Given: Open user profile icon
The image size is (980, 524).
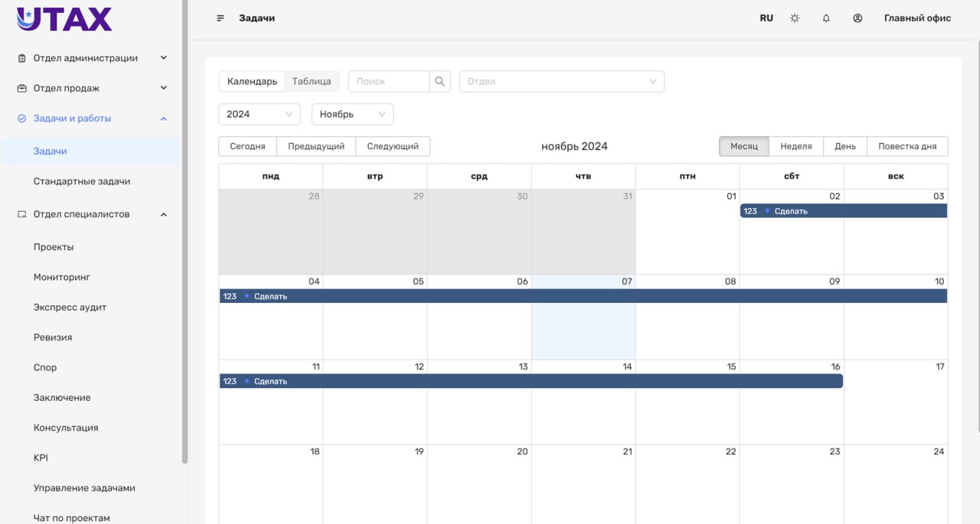Looking at the screenshot, I should click(x=857, y=18).
